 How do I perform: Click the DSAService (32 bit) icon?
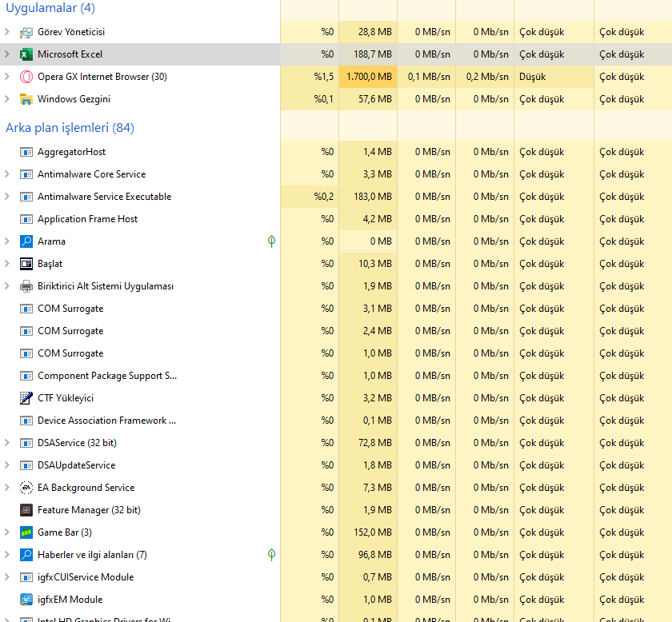tap(26, 442)
